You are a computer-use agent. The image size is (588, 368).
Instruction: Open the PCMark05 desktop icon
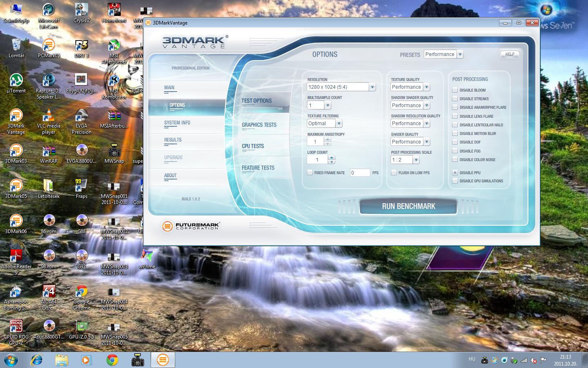click(x=49, y=48)
